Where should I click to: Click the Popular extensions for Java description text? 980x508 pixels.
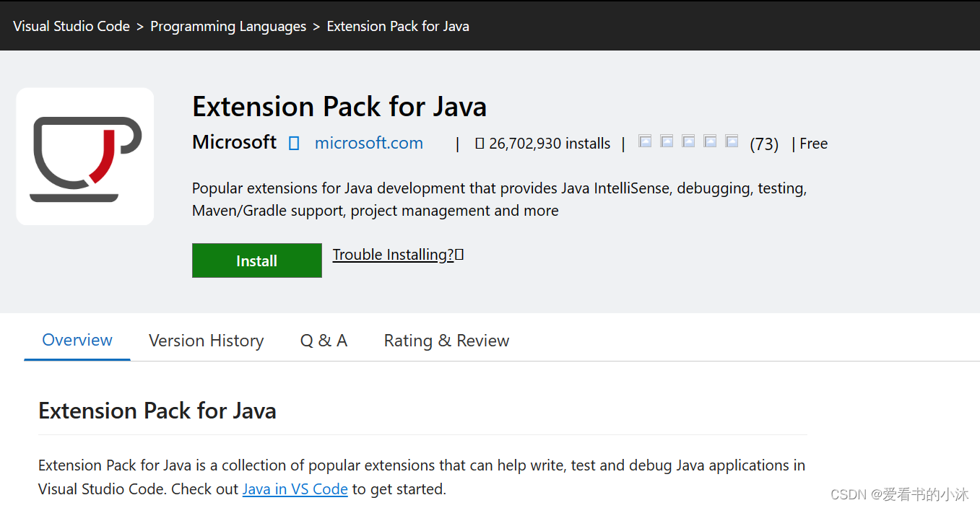(x=500, y=199)
